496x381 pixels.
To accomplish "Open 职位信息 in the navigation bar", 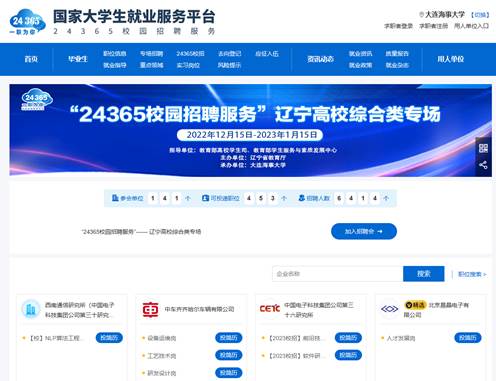I will click(115, 53).
